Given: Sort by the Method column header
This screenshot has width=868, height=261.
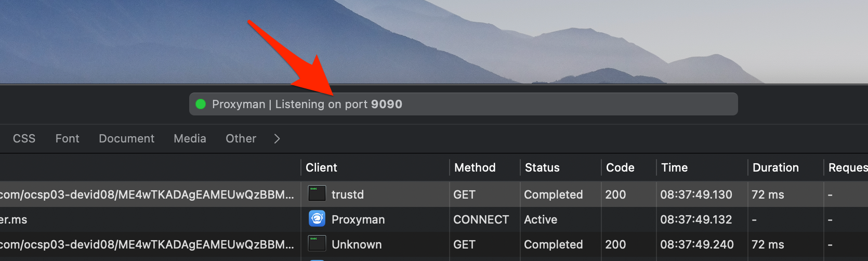Looking at the screenshot, I should pos(475,167).
